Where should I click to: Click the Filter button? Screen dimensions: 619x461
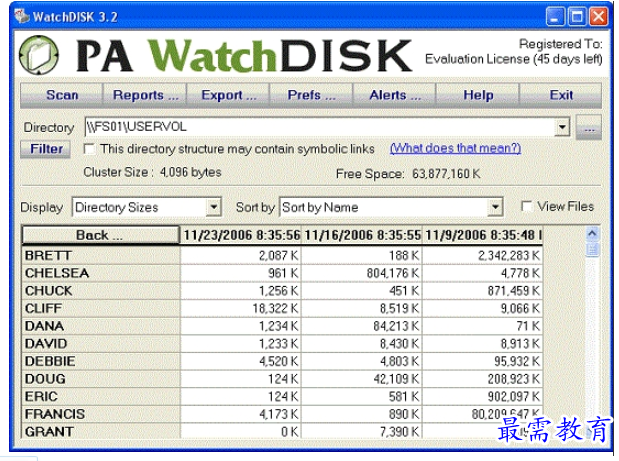pyautogui.click(x=46, y=149)
